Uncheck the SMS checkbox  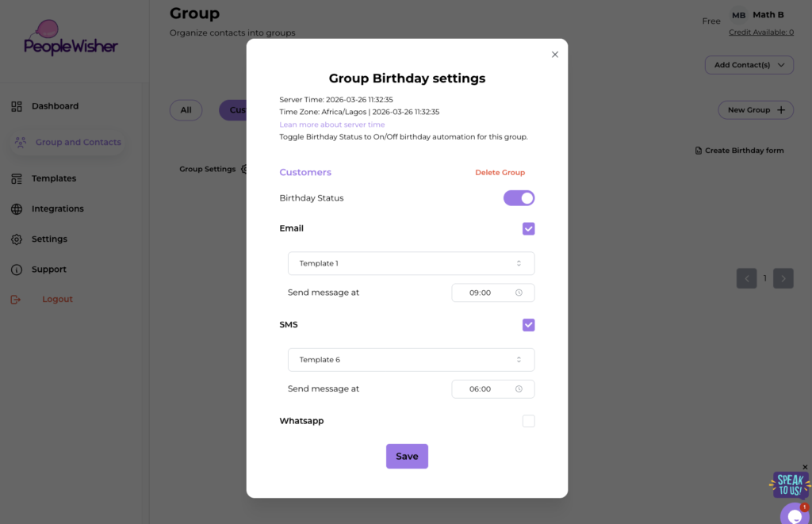coord(529,325)
